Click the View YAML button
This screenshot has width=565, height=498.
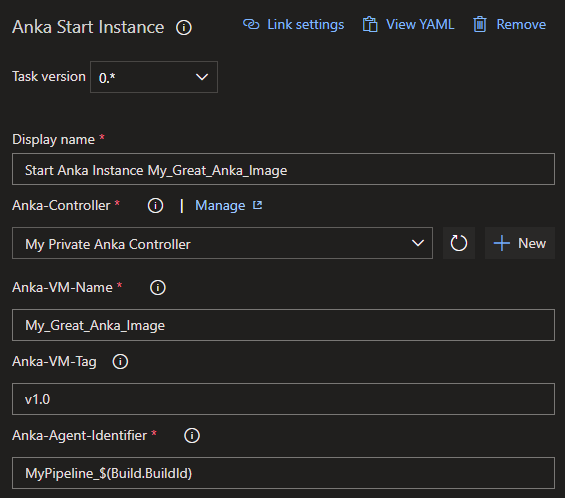408,25
